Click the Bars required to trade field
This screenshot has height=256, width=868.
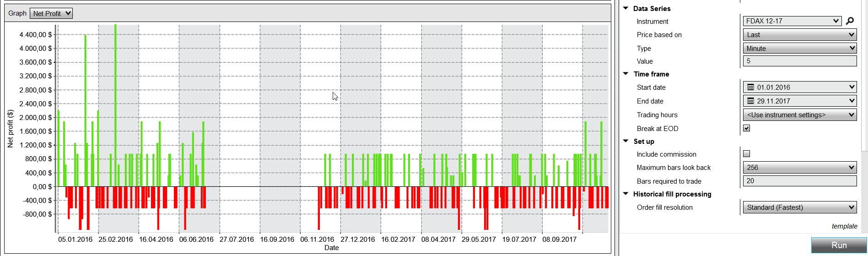(x=800, y=181)
